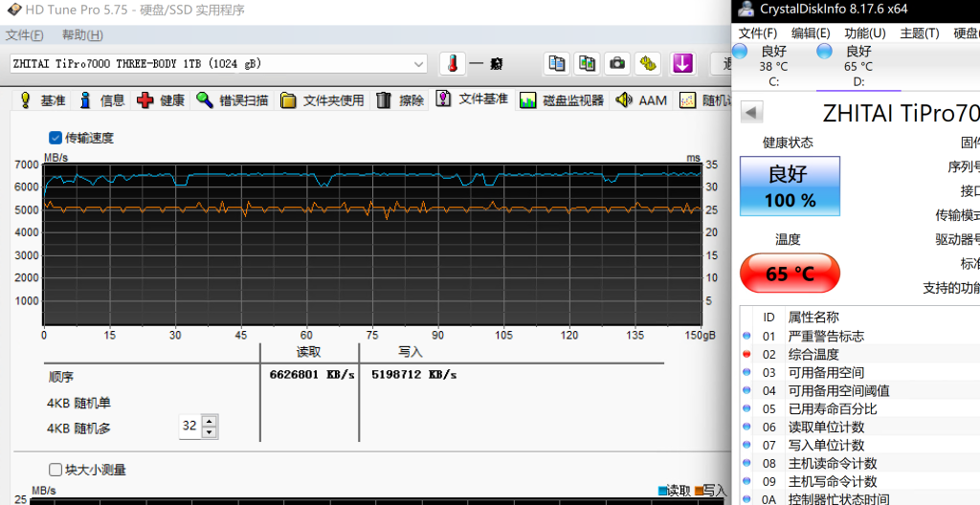Screen dimensions: 980x505
Task: Click the purple down-arrow save icon
Action: 681,63
